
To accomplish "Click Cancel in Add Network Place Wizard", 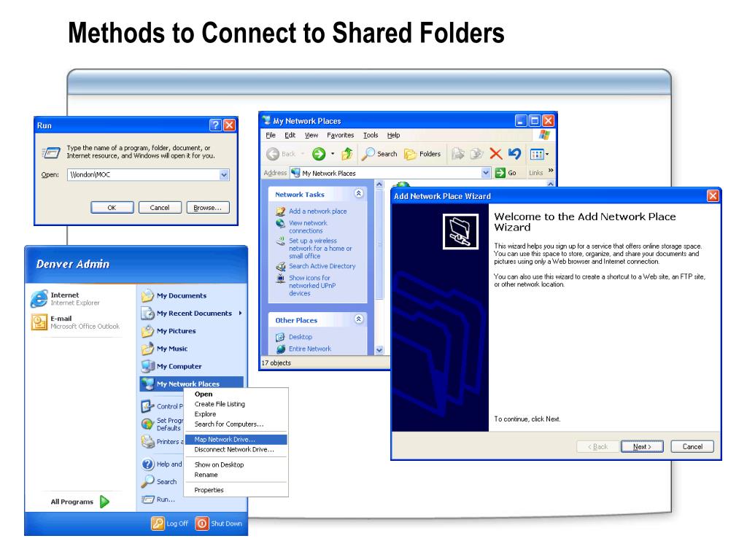I will click(692, 446).
